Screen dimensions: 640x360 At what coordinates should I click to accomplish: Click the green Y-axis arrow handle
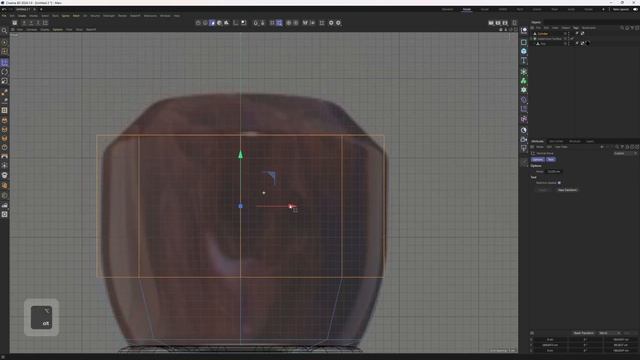point(240,155)
